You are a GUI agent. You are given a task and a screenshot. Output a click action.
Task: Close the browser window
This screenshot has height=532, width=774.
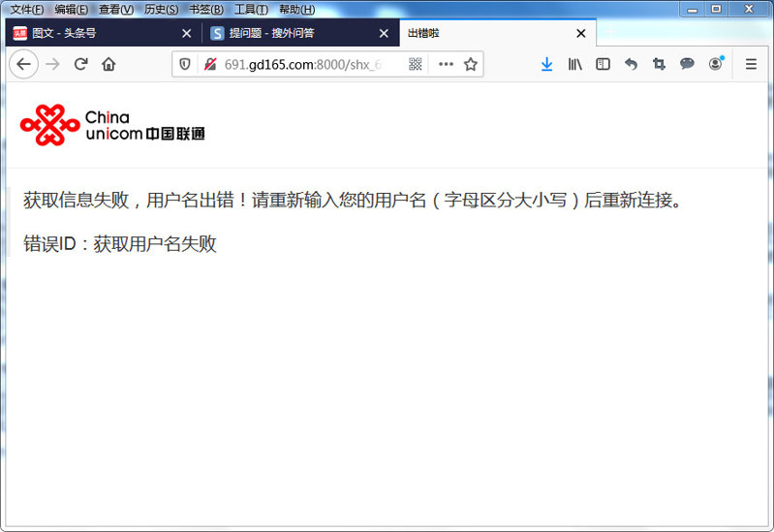point(749,9)
